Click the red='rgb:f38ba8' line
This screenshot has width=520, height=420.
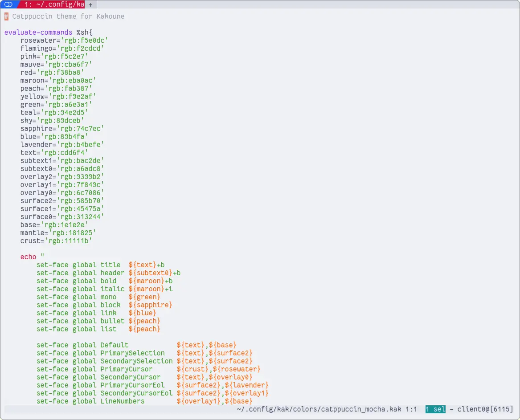coord(52,72)
